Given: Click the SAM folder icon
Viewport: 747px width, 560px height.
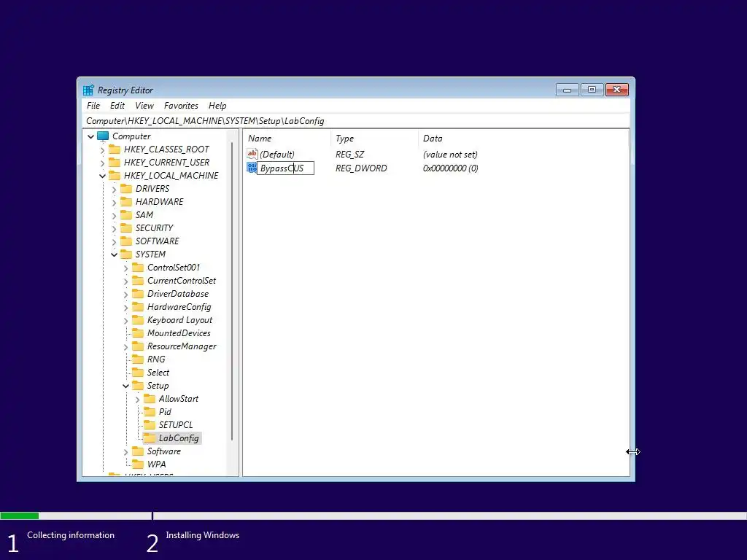Looking at the screenshot, I should tap(126, 215).
